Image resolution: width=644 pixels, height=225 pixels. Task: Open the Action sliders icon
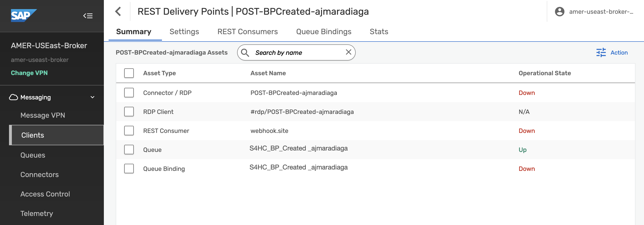point(601,52)
